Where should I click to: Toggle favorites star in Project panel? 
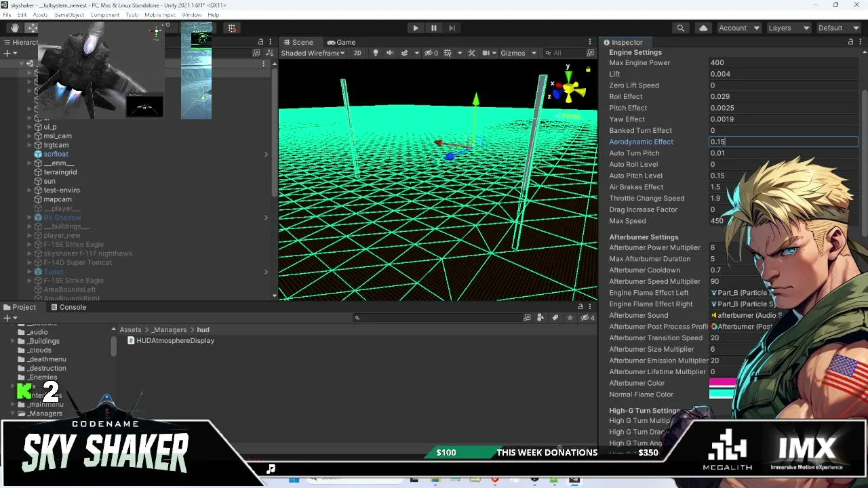570,317
